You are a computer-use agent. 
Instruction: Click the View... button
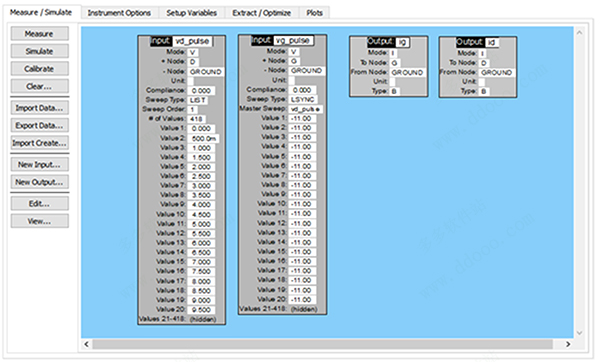[x=39, y=221]
